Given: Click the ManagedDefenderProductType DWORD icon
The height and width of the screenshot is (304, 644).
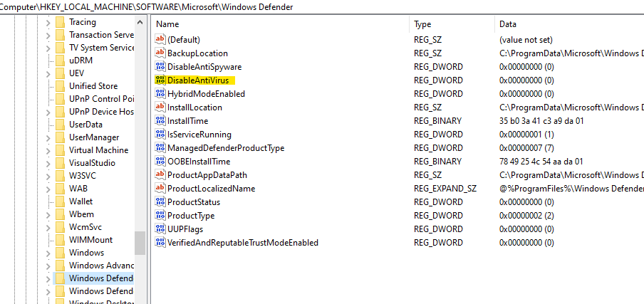Looking at the screenshot, I should tap(160, 147).
